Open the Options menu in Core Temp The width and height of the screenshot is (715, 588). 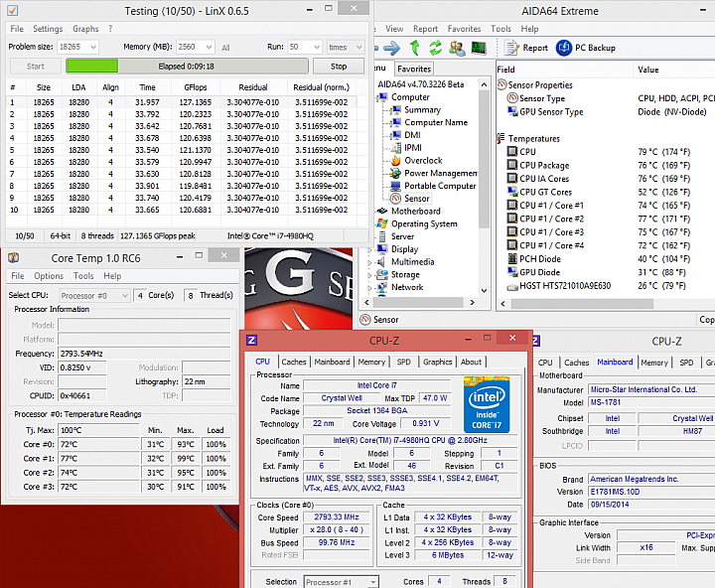point(49,276)
